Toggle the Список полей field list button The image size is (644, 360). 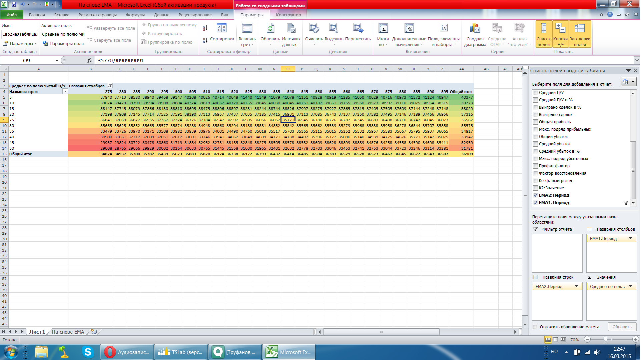click(543, 34)
